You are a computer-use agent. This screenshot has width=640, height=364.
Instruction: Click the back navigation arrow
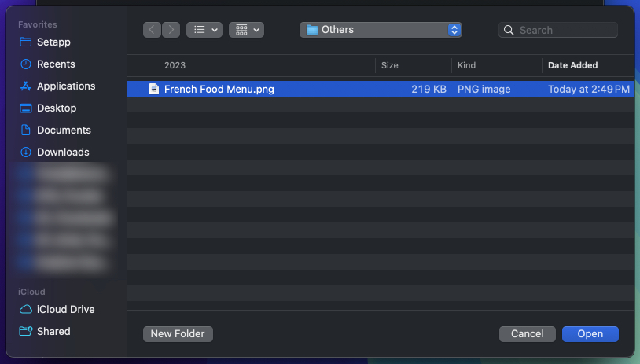tap(152, 30)
